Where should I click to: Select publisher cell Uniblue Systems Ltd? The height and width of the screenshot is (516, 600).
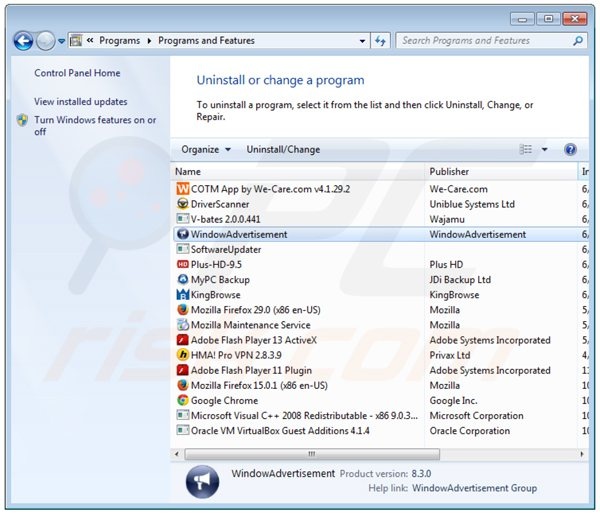click(472, 204)
